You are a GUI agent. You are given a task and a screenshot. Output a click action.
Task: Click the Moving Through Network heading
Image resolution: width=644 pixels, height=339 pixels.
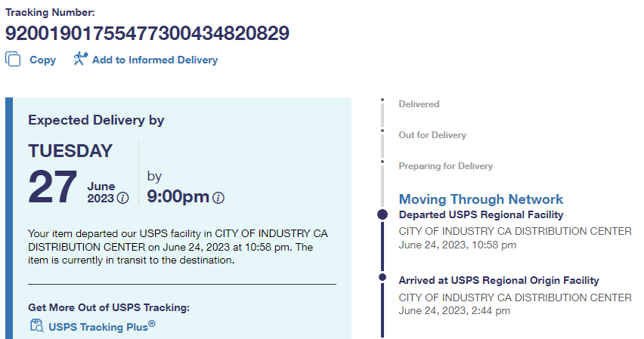tap(481, 199)
